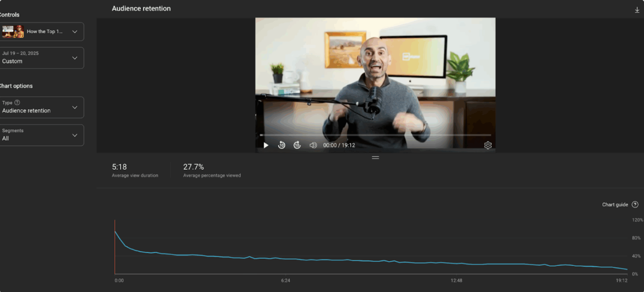Click the retention chart at 12:48

point(456,263)
